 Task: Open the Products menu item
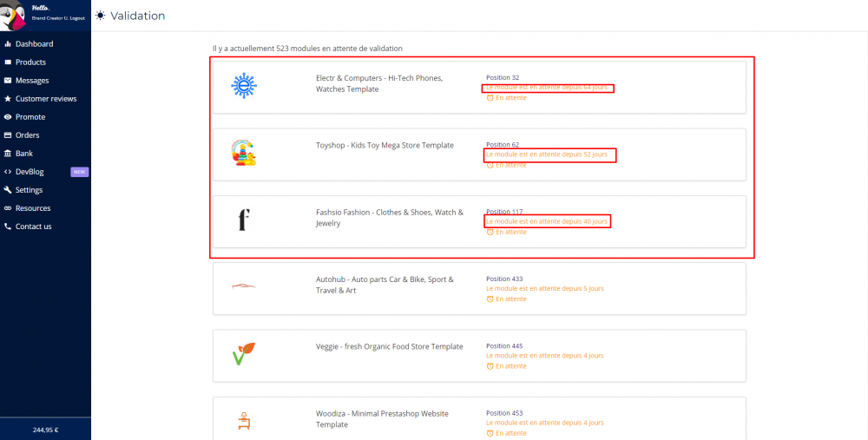[30, 62]
